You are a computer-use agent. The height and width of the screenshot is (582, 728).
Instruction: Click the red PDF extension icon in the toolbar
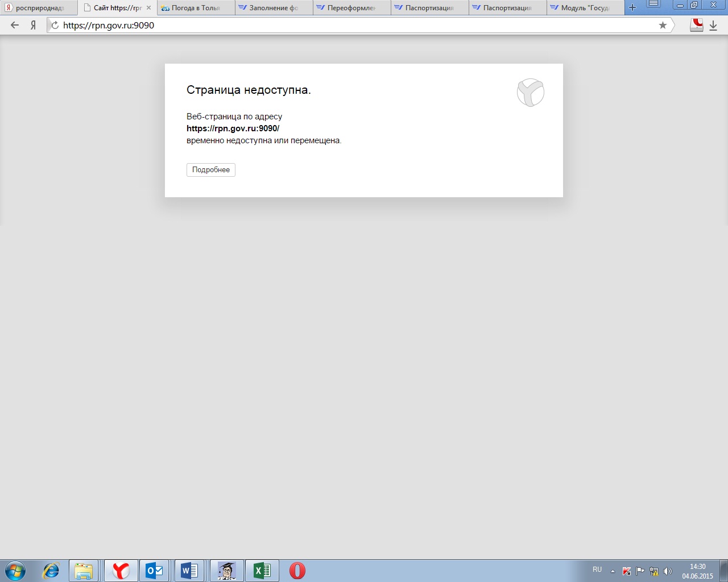(x=696, y=25)
